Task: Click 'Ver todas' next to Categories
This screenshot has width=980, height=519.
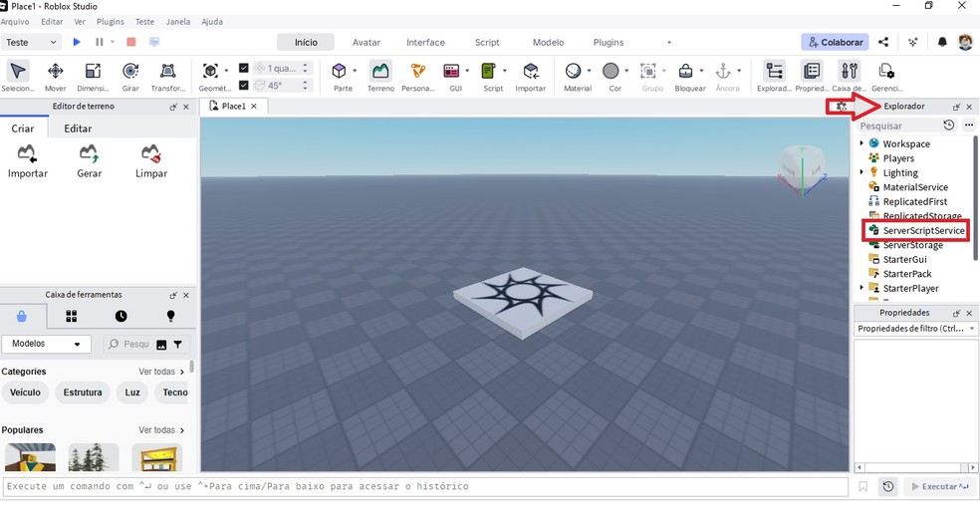Action: pos(161,372)
